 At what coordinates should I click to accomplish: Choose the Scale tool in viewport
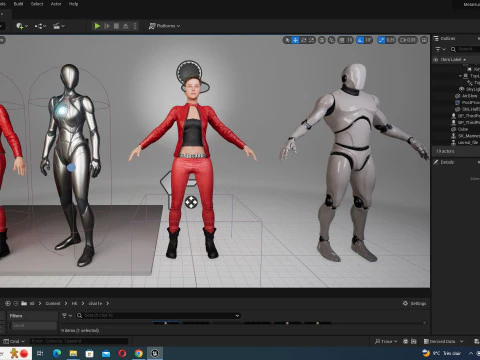[311, 40]
